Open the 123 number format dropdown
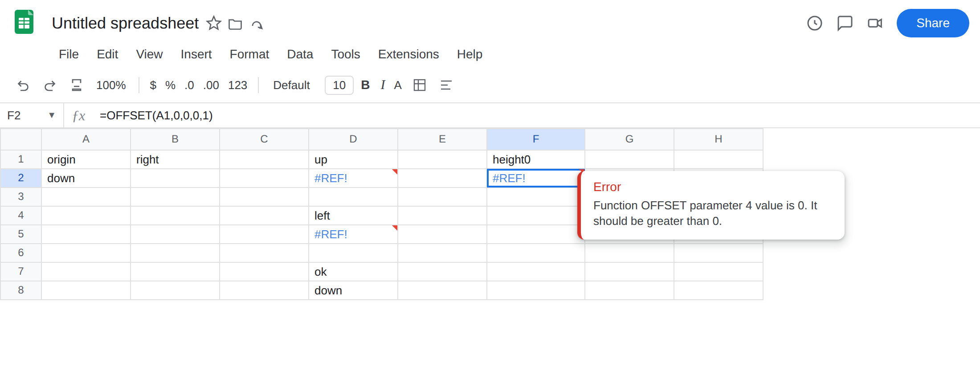 coord(237,85)
